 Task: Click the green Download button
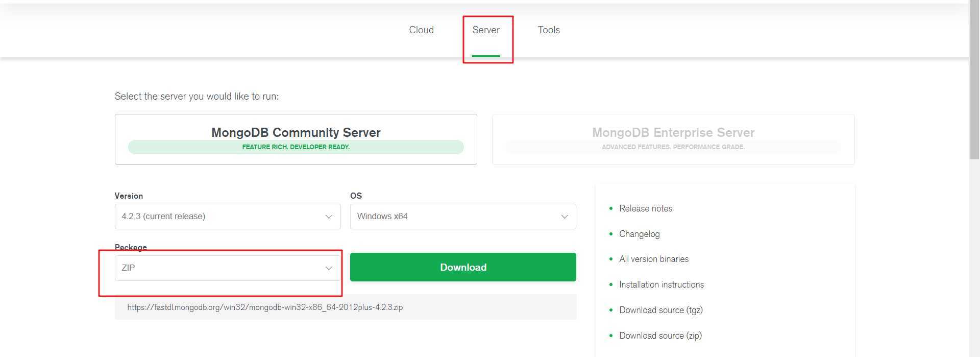coord(463,267)
